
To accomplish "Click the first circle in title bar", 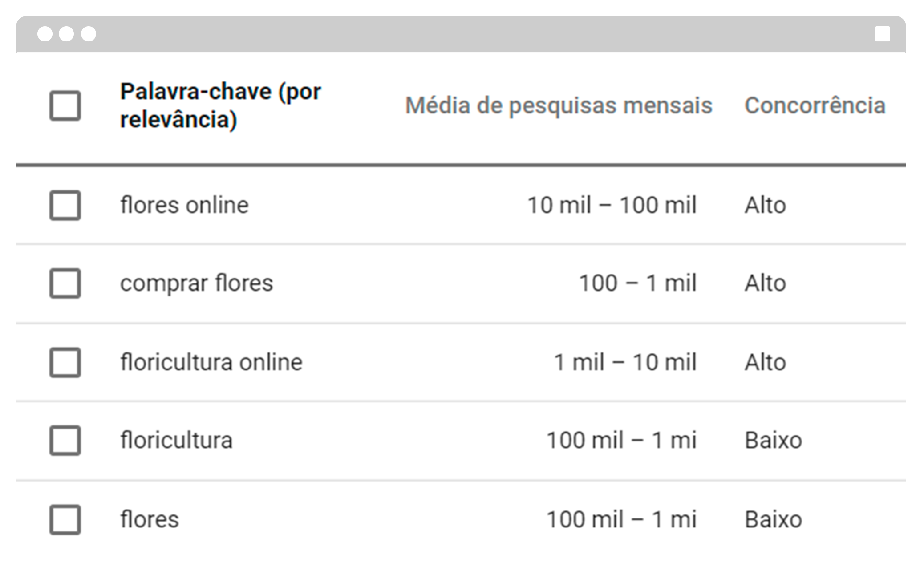I will click(45, 34).
